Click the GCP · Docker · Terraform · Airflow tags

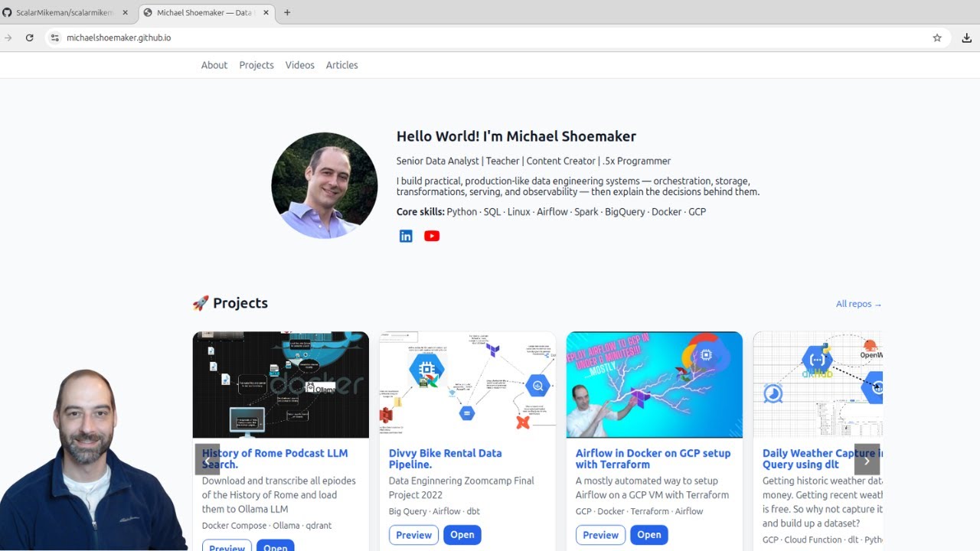tap(639, 511)
